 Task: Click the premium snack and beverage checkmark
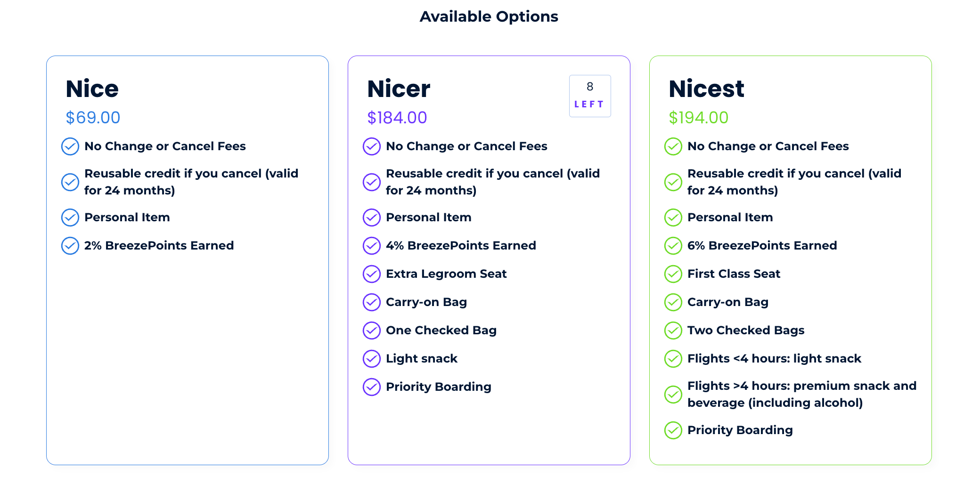(x=673, y=395)
